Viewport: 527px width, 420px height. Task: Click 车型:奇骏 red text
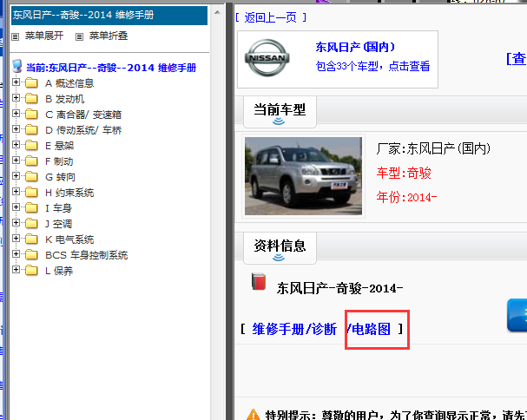[x=404, y=173]
